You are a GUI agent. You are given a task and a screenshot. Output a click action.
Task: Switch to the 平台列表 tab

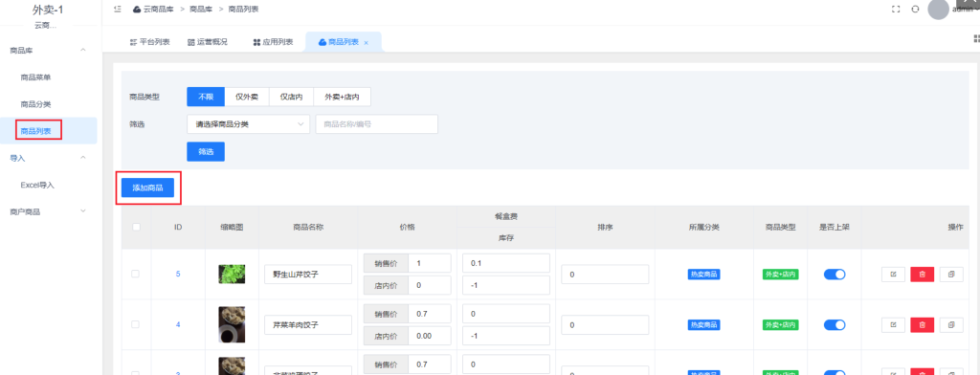coord(149,42)
